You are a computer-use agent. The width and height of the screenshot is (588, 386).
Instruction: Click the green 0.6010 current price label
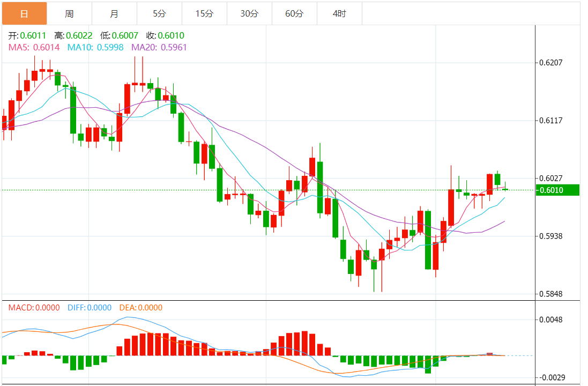coord(557,190)
